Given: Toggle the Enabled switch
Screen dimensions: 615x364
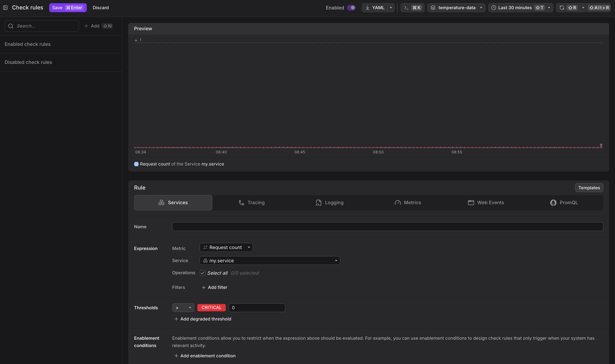Looking at the screenshot, I should [x=351, y=8].
